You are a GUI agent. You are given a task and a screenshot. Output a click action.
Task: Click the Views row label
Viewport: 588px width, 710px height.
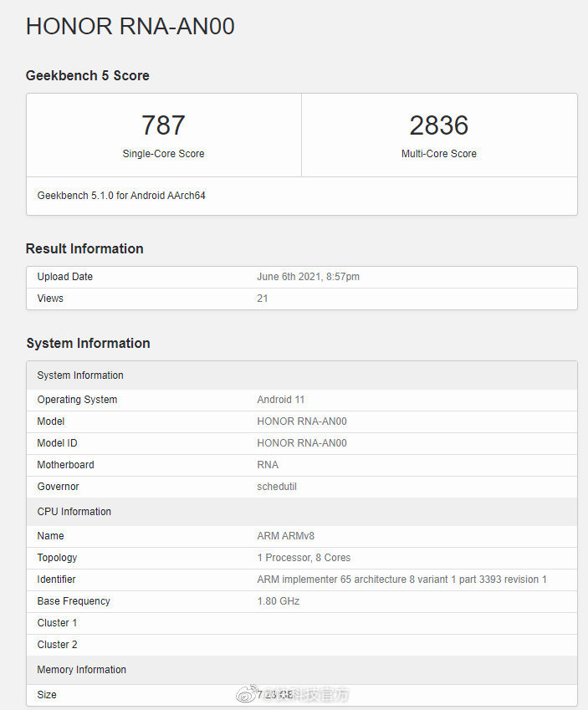(x=50, y=299)
